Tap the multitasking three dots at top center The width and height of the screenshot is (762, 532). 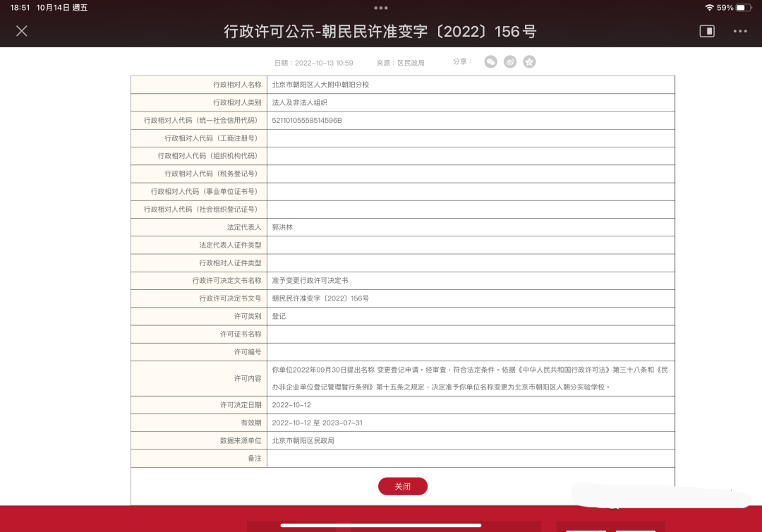[381, 8]
